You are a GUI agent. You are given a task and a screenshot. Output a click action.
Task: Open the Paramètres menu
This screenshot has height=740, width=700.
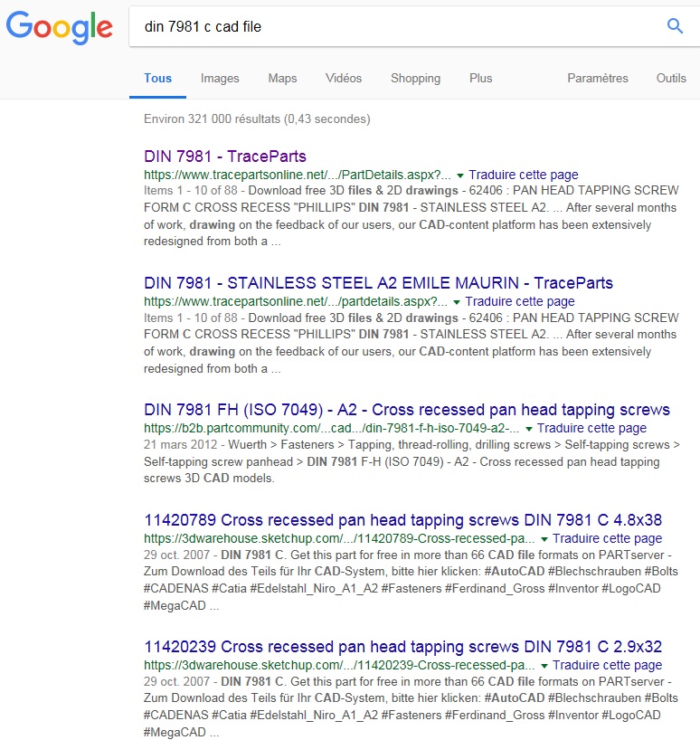coord(598,79)
